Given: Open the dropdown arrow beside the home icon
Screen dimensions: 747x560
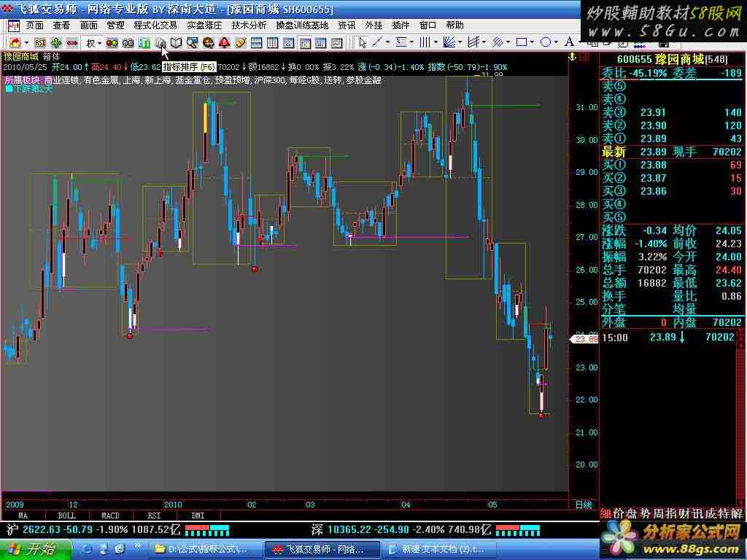Looking at the screenshot, I should (26, 43).
